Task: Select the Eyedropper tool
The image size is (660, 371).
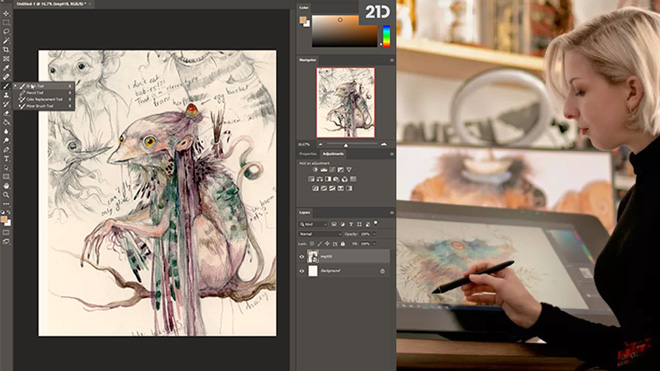Action: tap(6, 68)
